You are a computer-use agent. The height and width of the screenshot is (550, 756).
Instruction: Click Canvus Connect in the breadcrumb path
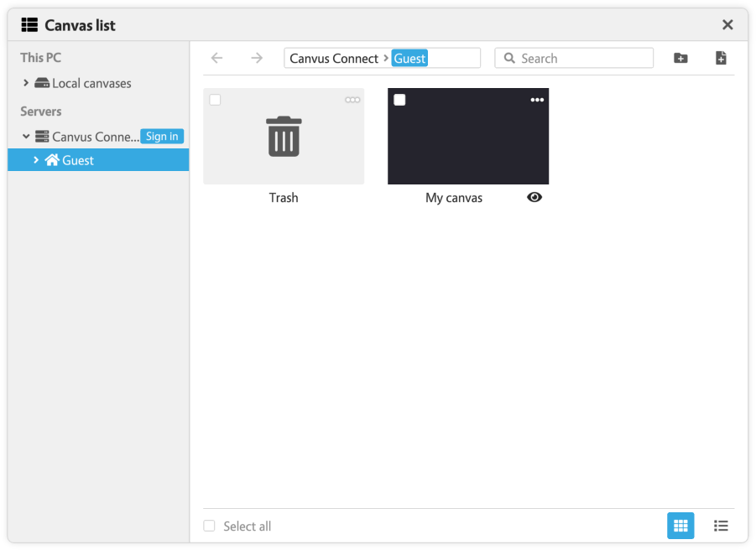point(332,58)
